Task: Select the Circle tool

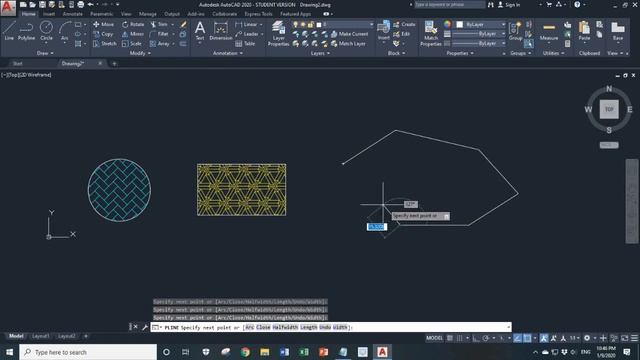Action: coord(46,31)
